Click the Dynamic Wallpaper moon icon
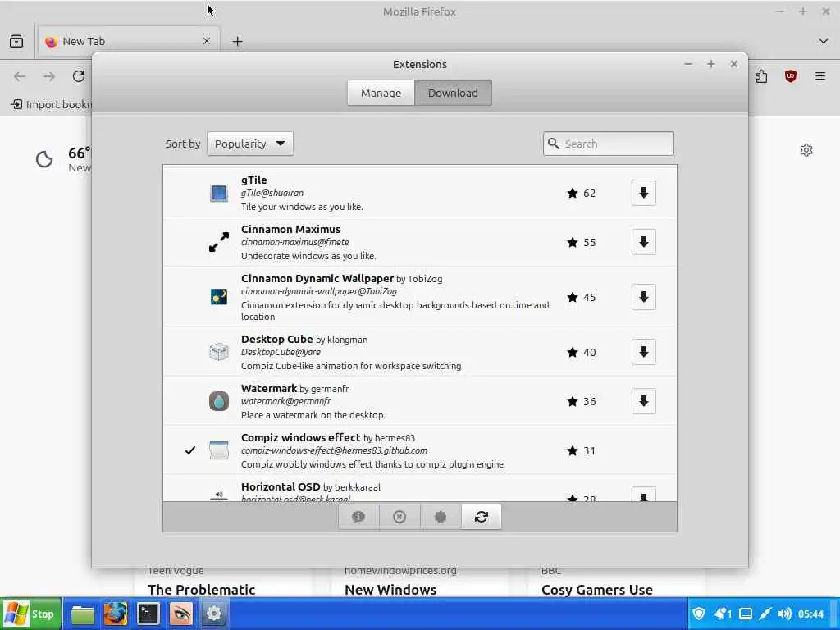Image resolution: width=840 pixels, height=630 pixels. pos(218,297)
